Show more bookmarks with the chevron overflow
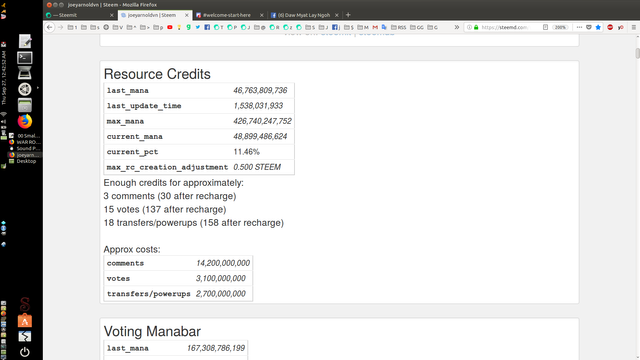The height and width of the screenshot is (360, 640). 457,27
